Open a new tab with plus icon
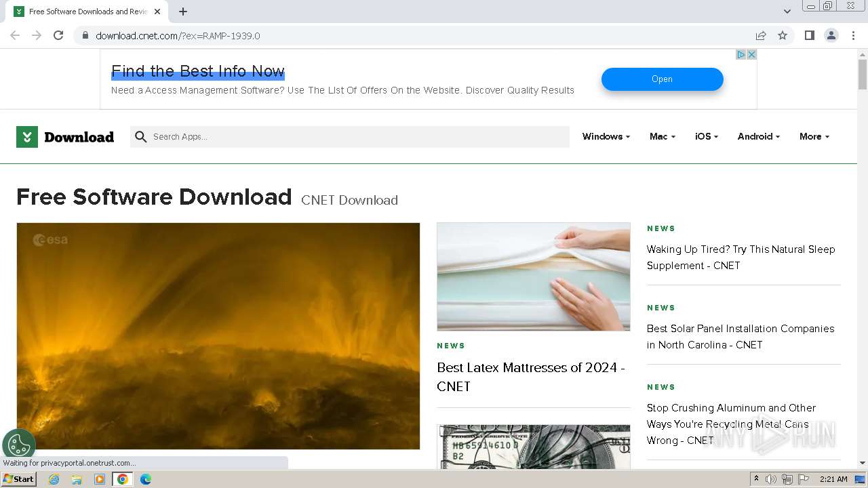This screenshot has height=488, width=868. (x=183, y=12)
